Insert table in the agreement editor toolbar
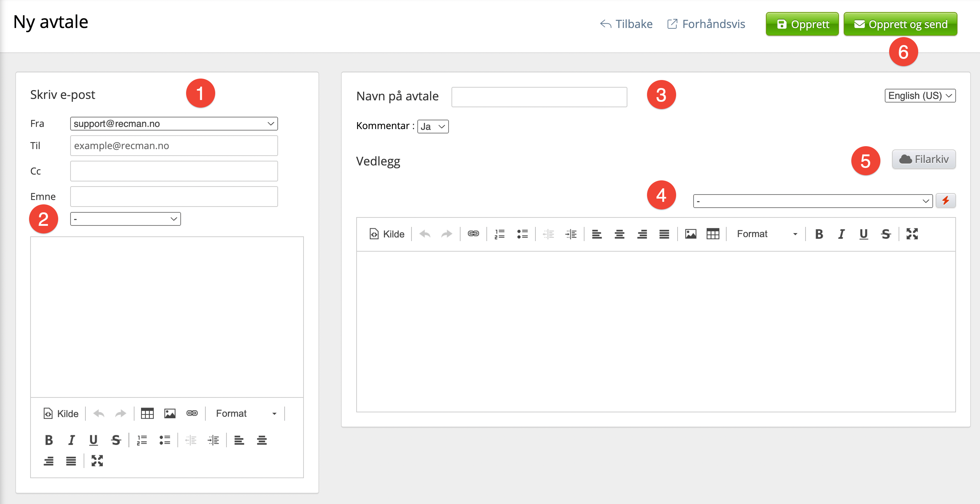This screenshot has height=504, width=980. (712, 234)
